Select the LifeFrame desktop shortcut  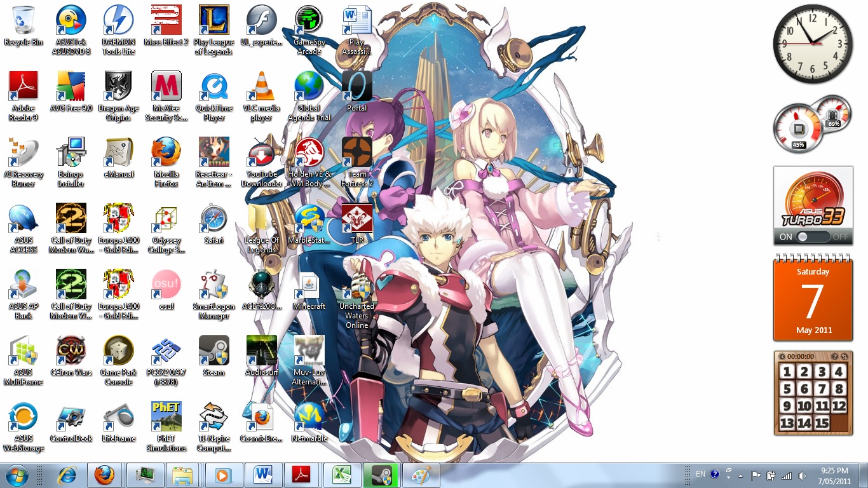118,422
